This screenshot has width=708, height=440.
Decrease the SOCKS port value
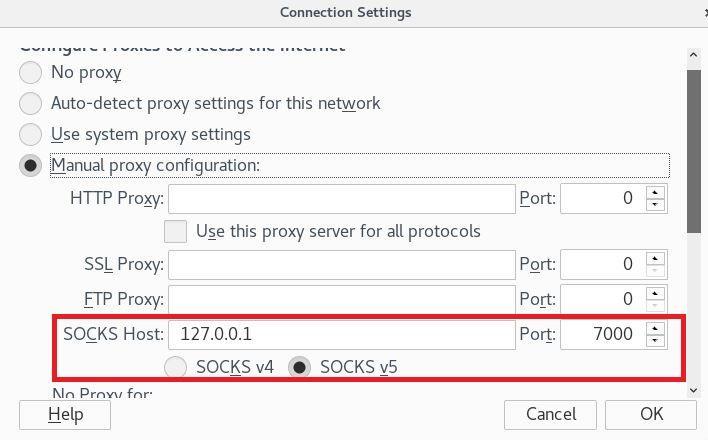655,340
